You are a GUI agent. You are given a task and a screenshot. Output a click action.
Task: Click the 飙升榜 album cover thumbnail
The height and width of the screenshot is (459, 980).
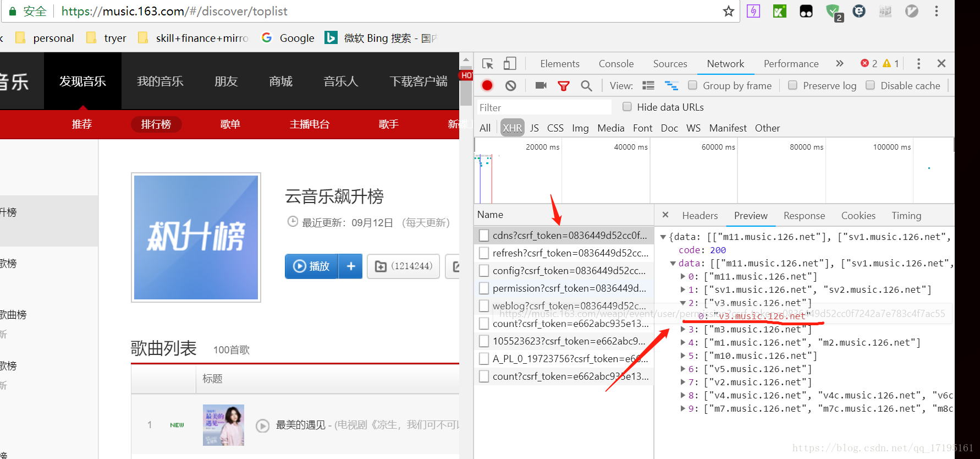point(196,237)
